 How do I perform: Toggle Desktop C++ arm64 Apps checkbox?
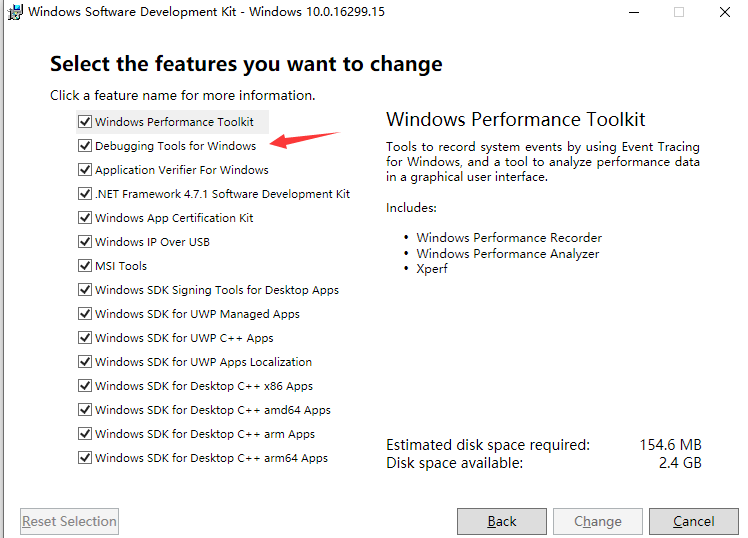85,457
